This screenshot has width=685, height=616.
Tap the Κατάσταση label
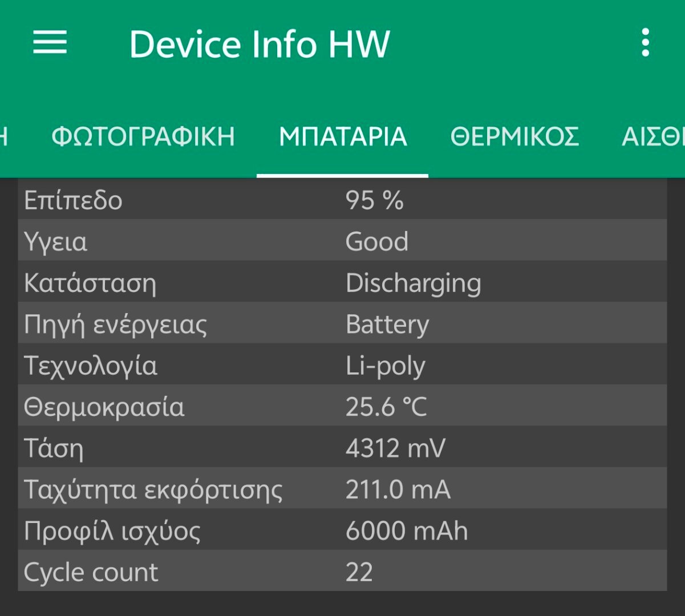90,283
